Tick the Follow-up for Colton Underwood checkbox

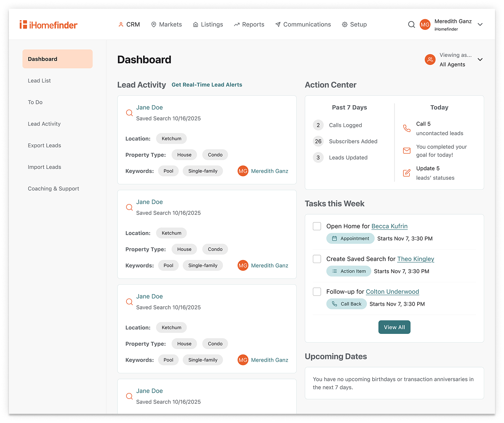[317, 292]
